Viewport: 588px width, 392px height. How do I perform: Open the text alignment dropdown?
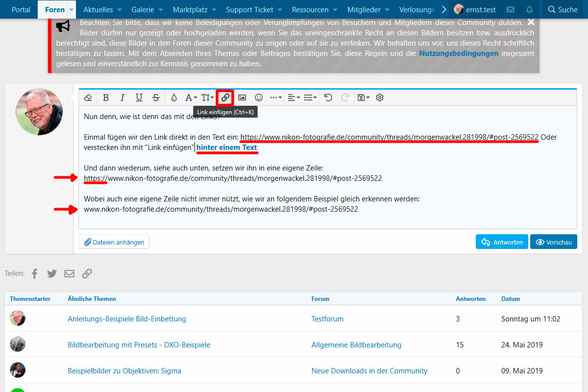[294, 98]
